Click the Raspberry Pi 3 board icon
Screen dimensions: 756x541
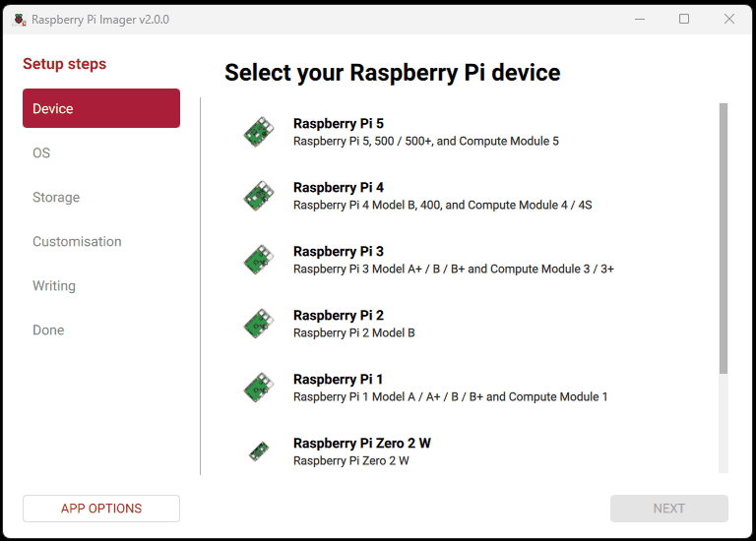(259, 260)
